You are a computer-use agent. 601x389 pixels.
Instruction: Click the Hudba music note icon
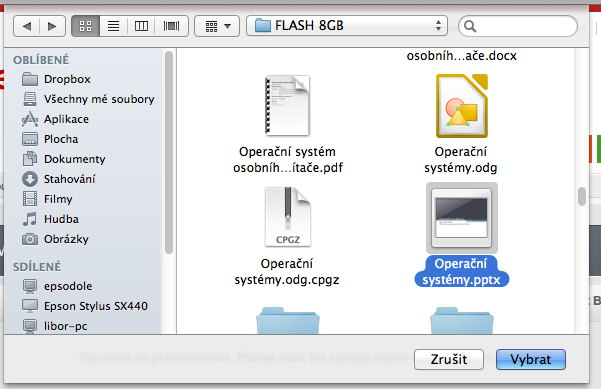(30, 219)
